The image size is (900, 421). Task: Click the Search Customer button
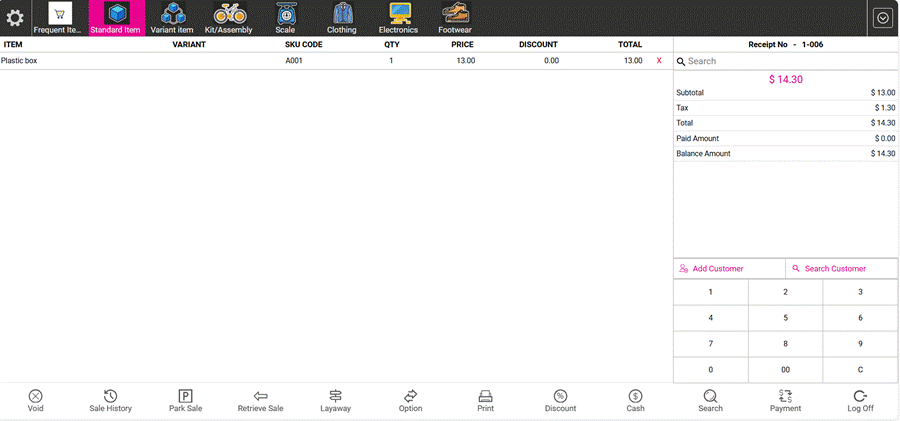[x=841, y=269]
